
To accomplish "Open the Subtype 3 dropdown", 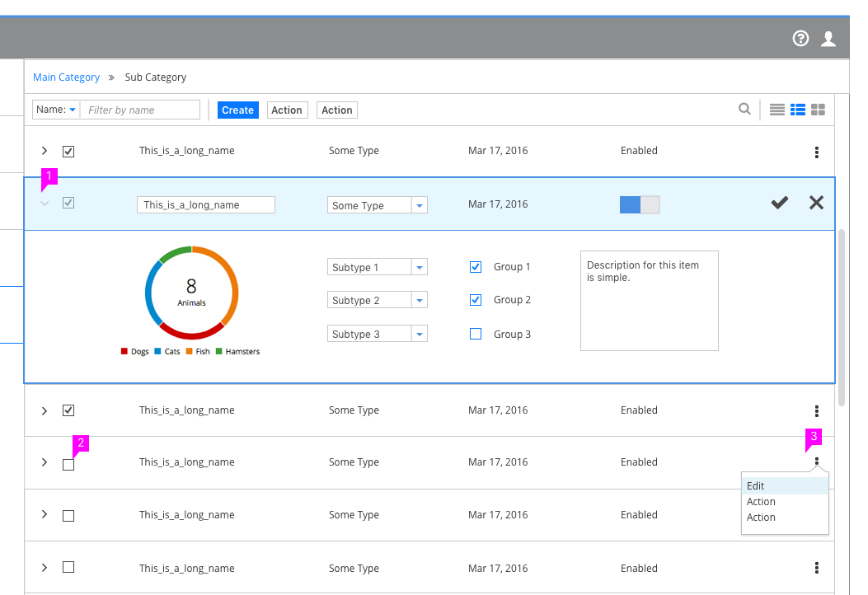I will (377, 334).
